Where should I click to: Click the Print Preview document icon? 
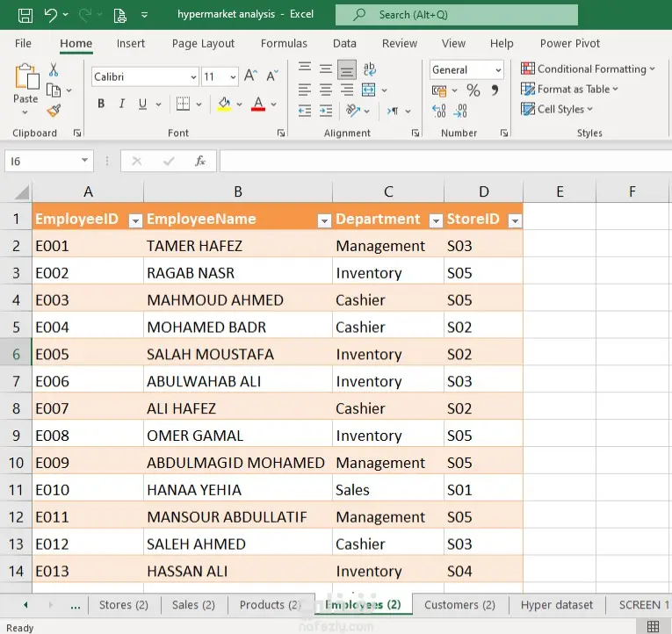119,15
